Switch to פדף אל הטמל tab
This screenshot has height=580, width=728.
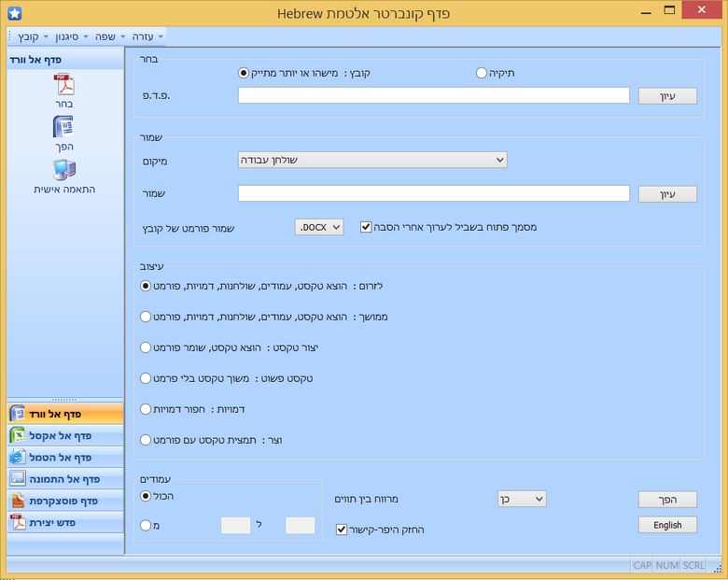[x=65, y=458]
